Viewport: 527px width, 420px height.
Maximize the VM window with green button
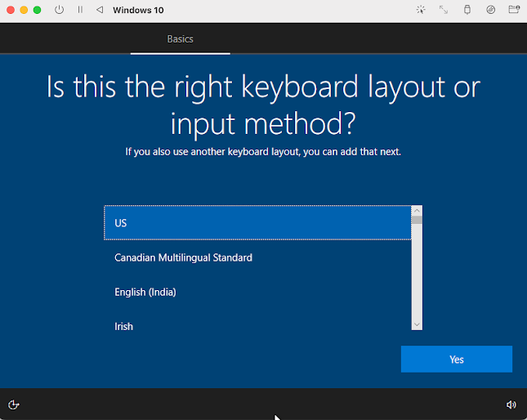(38, 10)
